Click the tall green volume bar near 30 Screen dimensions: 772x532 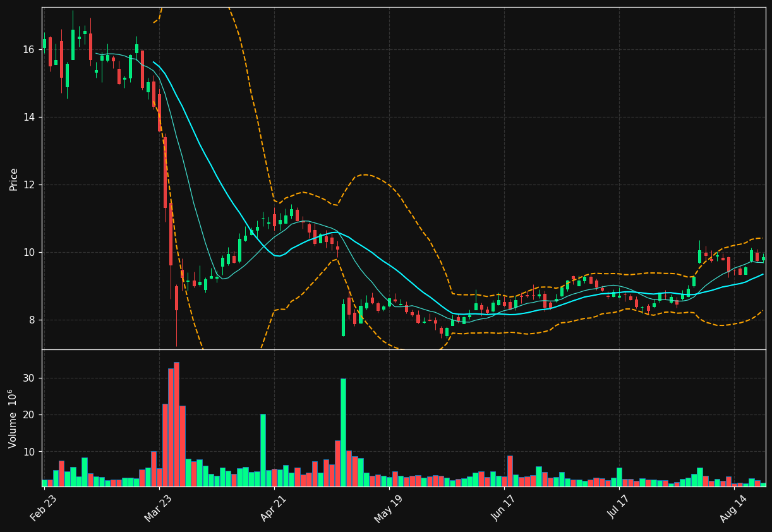point(343,432)
